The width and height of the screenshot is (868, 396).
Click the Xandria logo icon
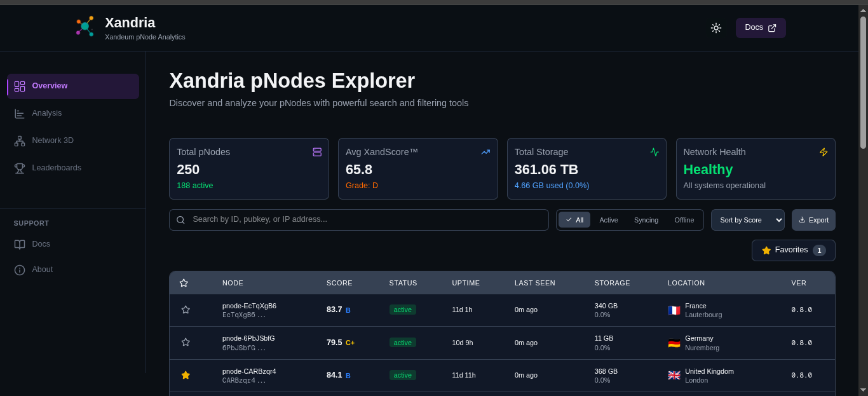85,26
